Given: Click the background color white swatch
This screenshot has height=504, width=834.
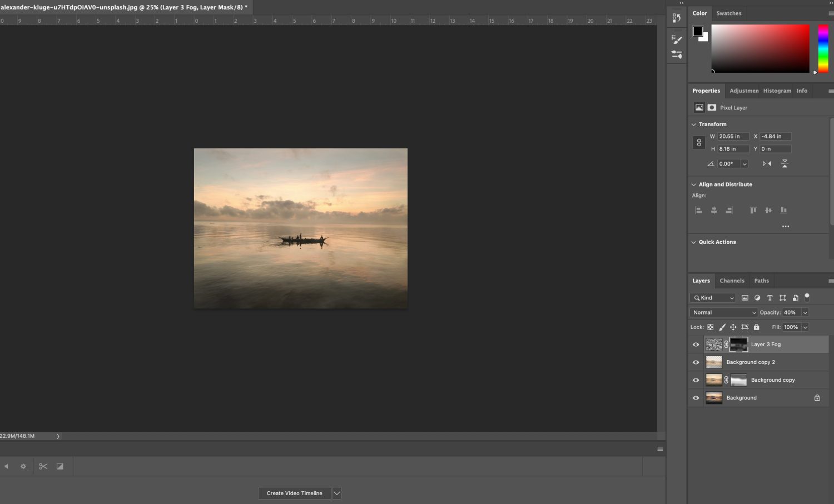Looking at the screenshot, I should click(705, 38).
